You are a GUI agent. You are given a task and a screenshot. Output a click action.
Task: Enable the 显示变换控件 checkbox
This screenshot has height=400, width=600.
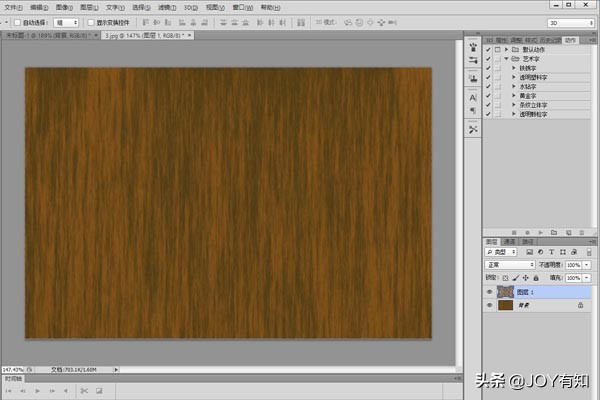click(x=89, y=21)
